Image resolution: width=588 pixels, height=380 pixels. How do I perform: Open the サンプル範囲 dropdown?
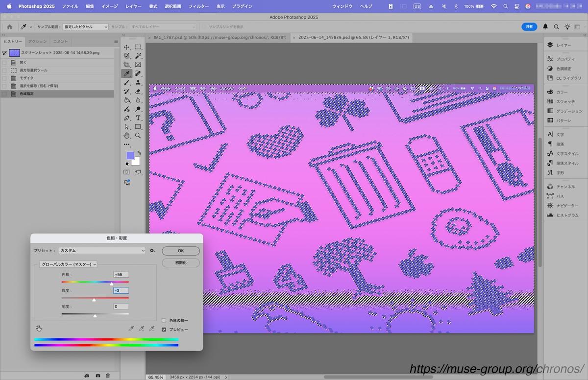85,27
